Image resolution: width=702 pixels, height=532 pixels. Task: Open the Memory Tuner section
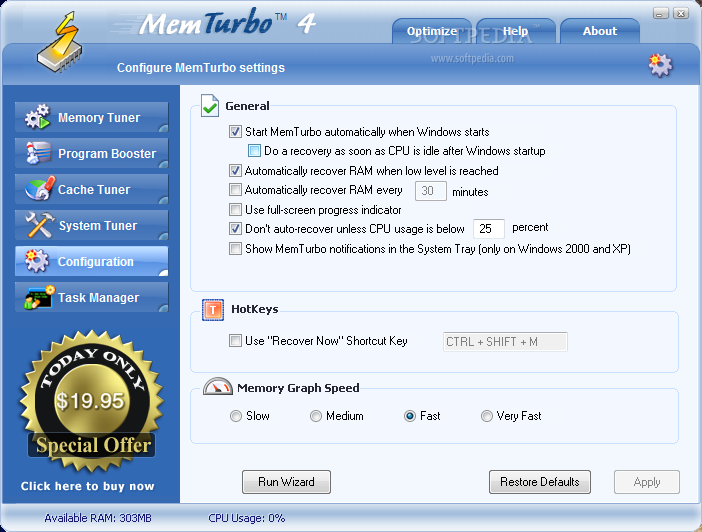(92, 117)
